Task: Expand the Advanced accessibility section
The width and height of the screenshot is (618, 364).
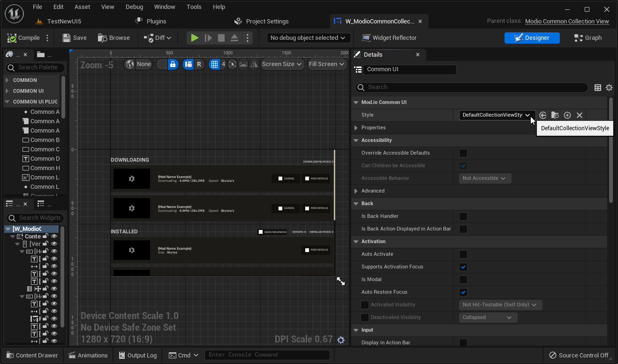Action: tap(356, 191)
